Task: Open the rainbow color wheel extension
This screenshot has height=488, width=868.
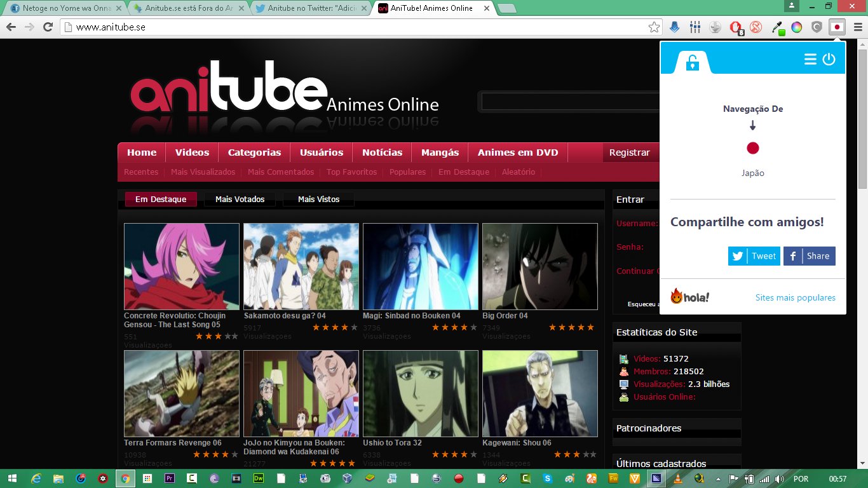Action: [x=797, y=27]
